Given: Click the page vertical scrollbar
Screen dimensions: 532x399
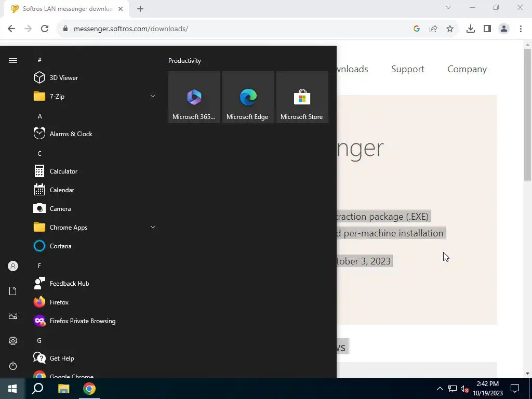Looking at the screenshot, I should pos(527,115).
